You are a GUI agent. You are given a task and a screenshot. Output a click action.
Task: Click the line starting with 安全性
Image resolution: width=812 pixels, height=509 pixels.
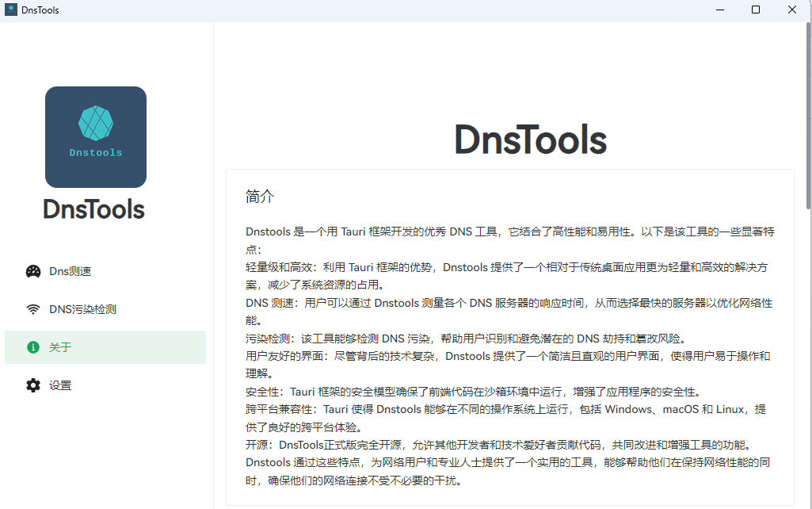(474, 392)
